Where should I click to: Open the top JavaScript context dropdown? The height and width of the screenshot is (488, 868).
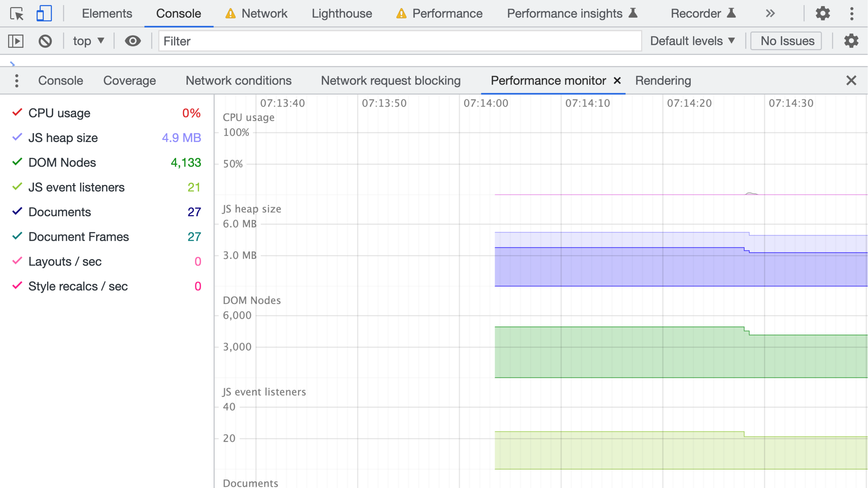[x=89, y=41]
